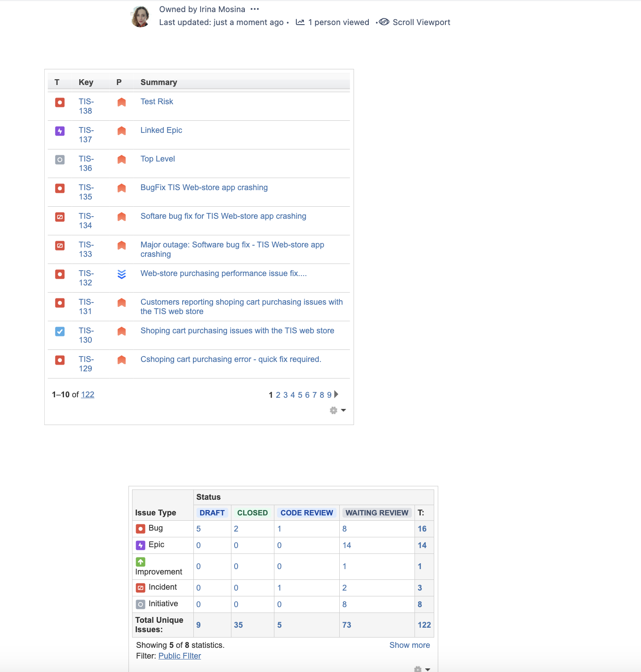The height and width of the screenshot is (672, 641).
Task: Open the Public FIlter link
Action: pyautogui.click(x=179, y=655)
